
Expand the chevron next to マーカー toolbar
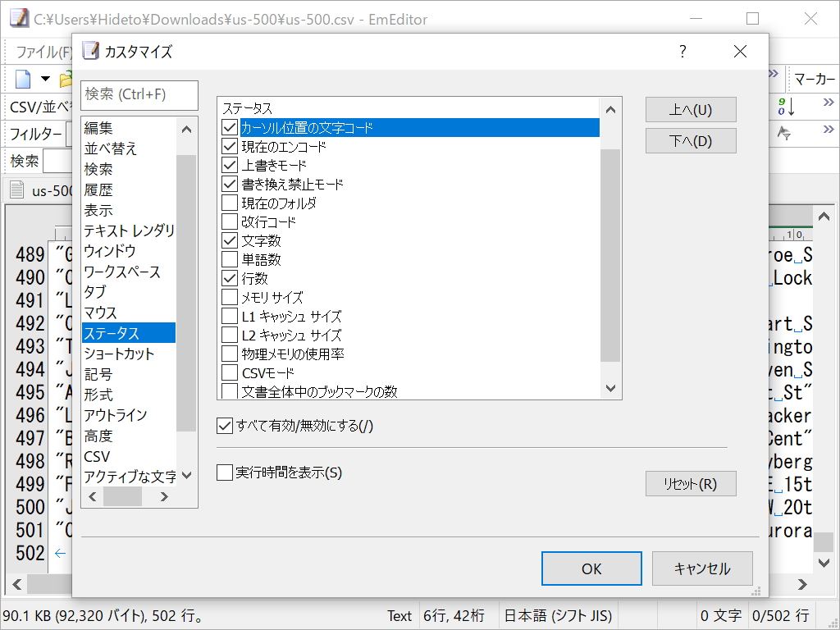773,72
